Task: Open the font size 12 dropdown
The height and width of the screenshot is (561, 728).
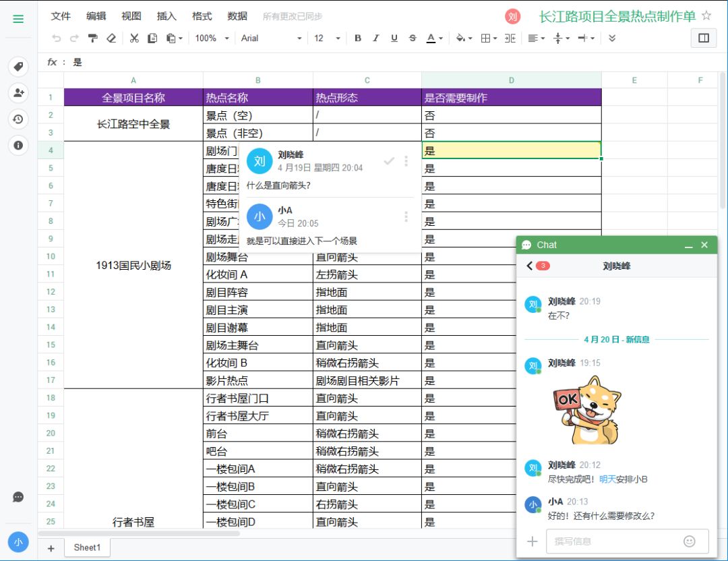Action: (x=327, y=38)
